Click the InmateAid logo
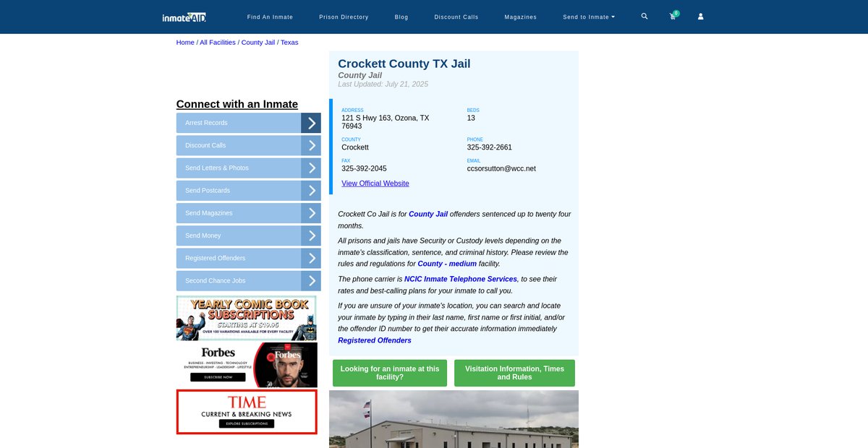The width and height of the screenshot is (868, 448). (x=184, y=17)
